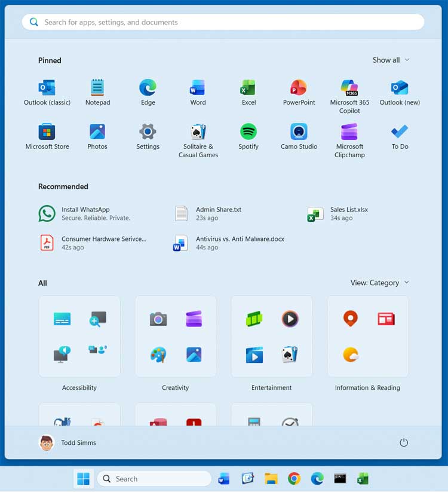Open Maps in Information & Reading group
The image size is (448, 492).
coord(351,319)
